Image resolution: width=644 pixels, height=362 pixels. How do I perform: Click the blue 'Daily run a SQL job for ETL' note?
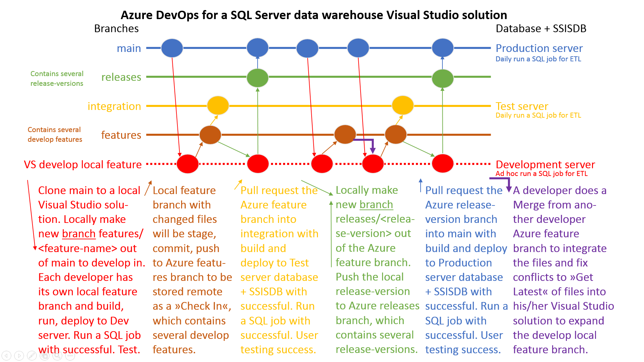click(x=538, y=59)
